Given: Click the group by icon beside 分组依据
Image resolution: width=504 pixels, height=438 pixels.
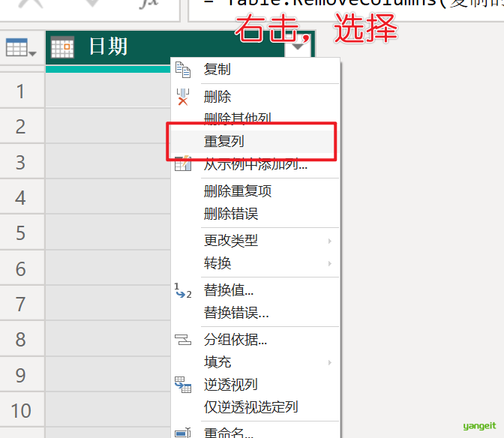Looking at the screenshot, I should 183,340.
